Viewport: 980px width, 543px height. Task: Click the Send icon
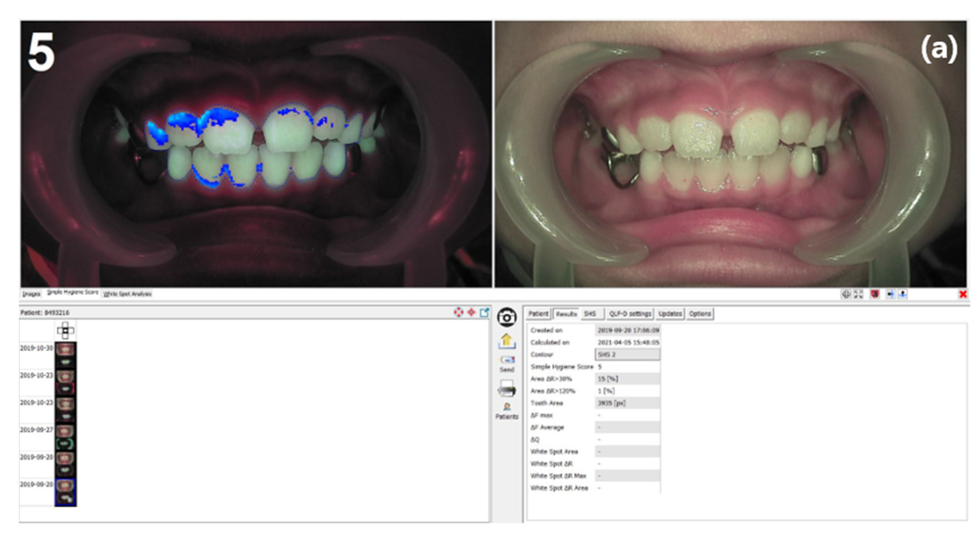pyautogui.click(x=507, y=360)
